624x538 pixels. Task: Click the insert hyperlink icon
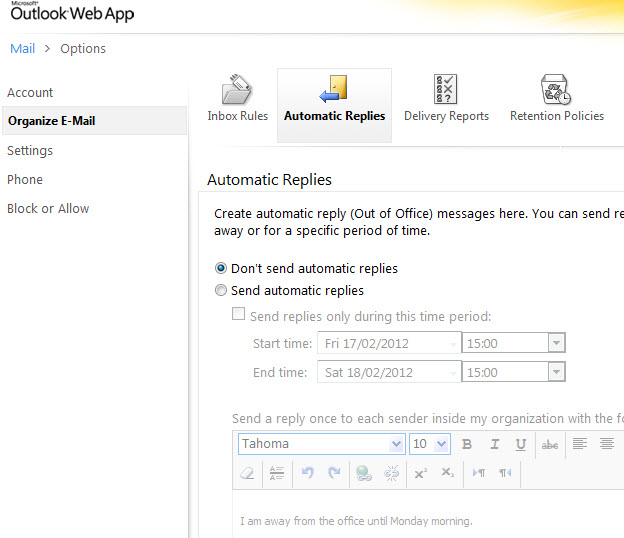pyautogui.click(x=362, y=473)
